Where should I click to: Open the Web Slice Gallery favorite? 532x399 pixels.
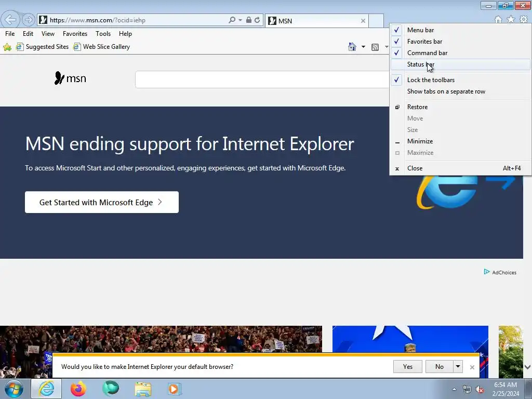click(101, 47)
